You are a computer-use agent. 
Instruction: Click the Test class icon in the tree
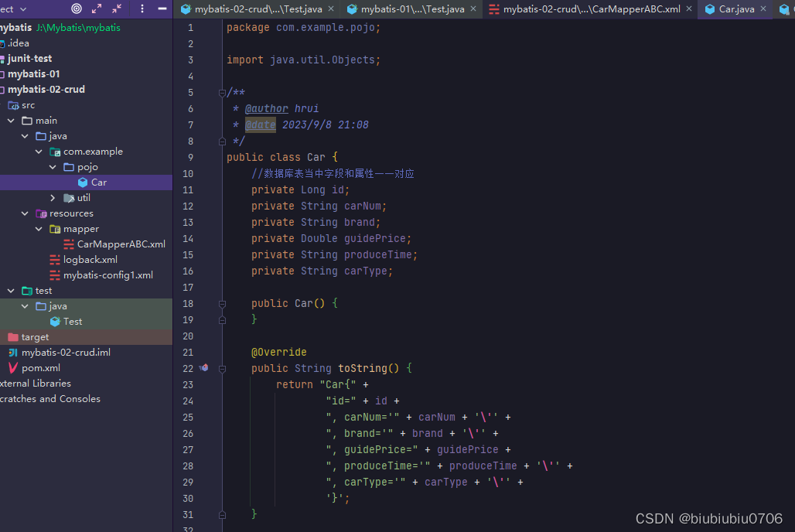click(x=55, y=322)
